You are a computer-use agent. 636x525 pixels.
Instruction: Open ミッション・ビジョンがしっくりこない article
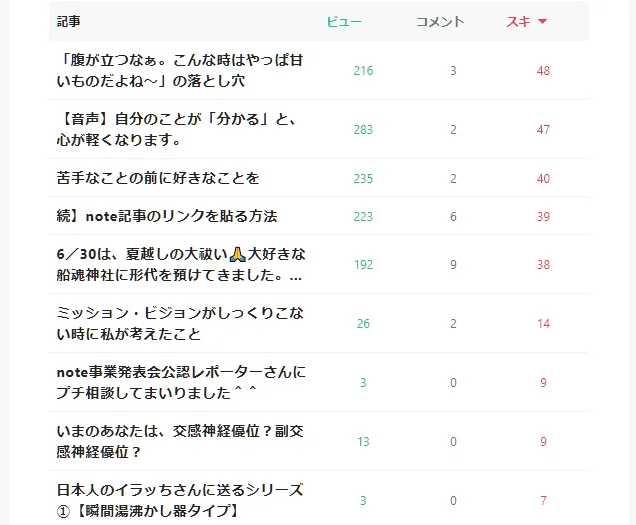[180, 323]
